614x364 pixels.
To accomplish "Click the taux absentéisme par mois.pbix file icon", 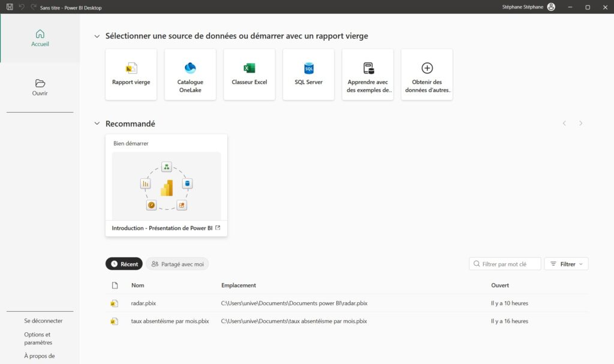I will [114, 321].
